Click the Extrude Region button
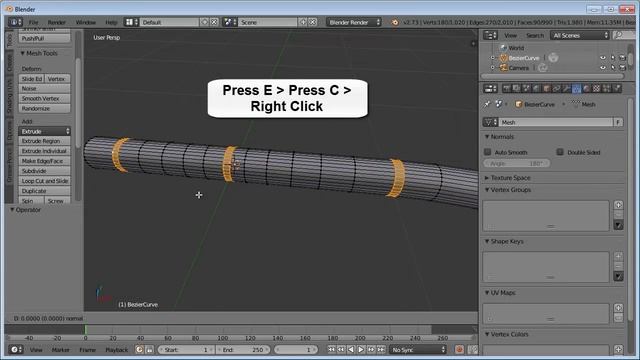This screenshot has height=360, width=640. pos(44,141)
